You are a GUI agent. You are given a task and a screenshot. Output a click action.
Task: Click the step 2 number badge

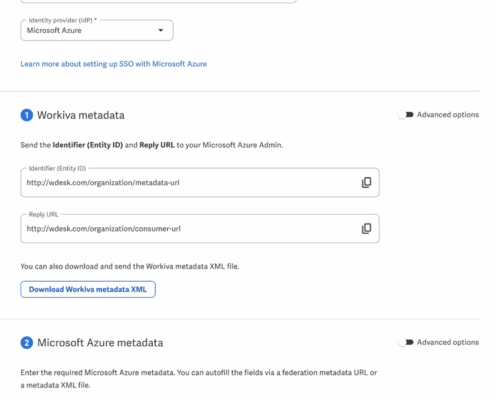(27, 343)
